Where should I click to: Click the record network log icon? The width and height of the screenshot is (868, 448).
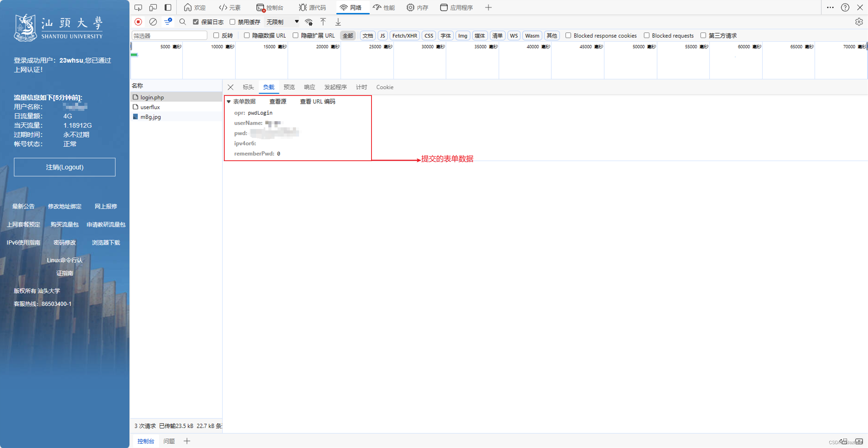click(138, 22)
